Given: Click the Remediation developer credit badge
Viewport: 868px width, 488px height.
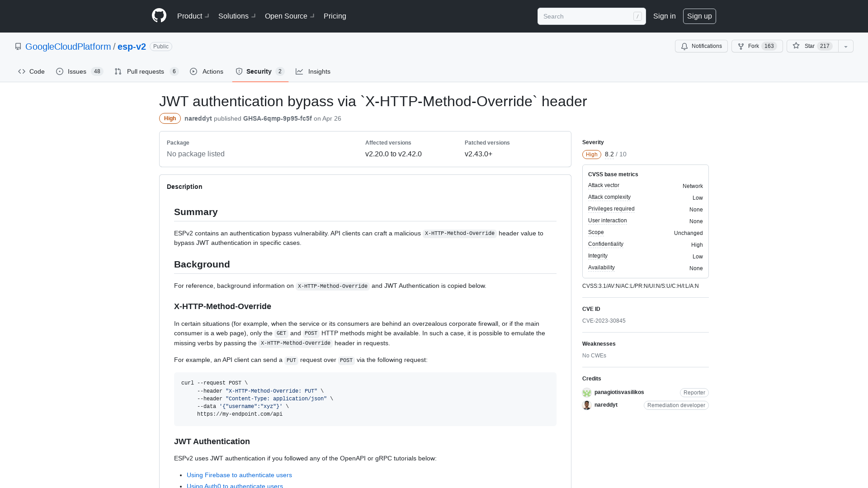Looking at the screenshot, I should tap(676, 405).
